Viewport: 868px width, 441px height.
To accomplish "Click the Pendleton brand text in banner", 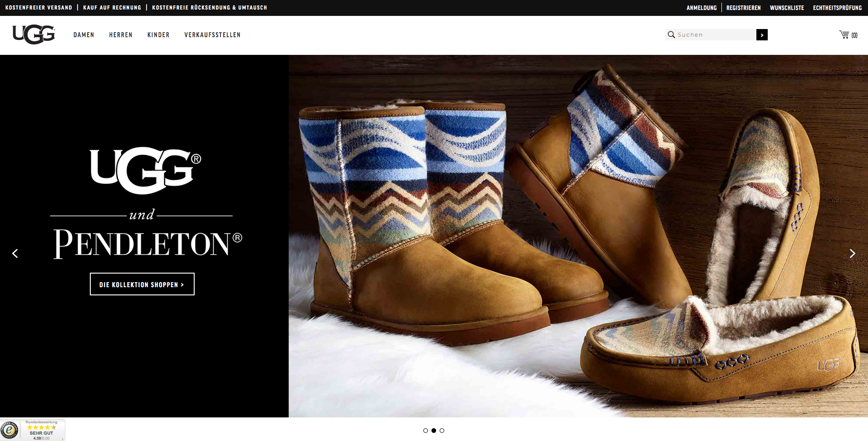I will coord(148,244).
